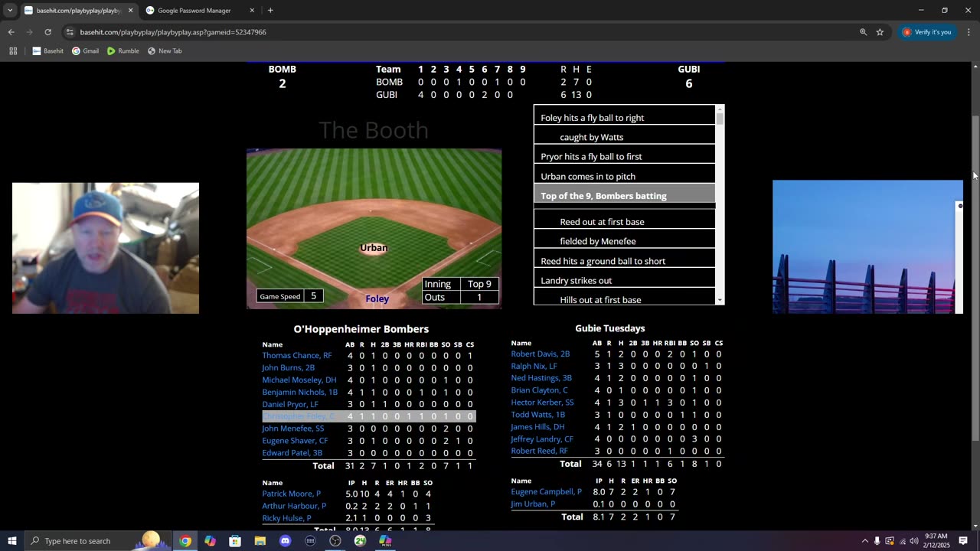This screenshot has height=551, width=980.
Task: Open Chrome from the taskbar
Action: coord(185,541)
